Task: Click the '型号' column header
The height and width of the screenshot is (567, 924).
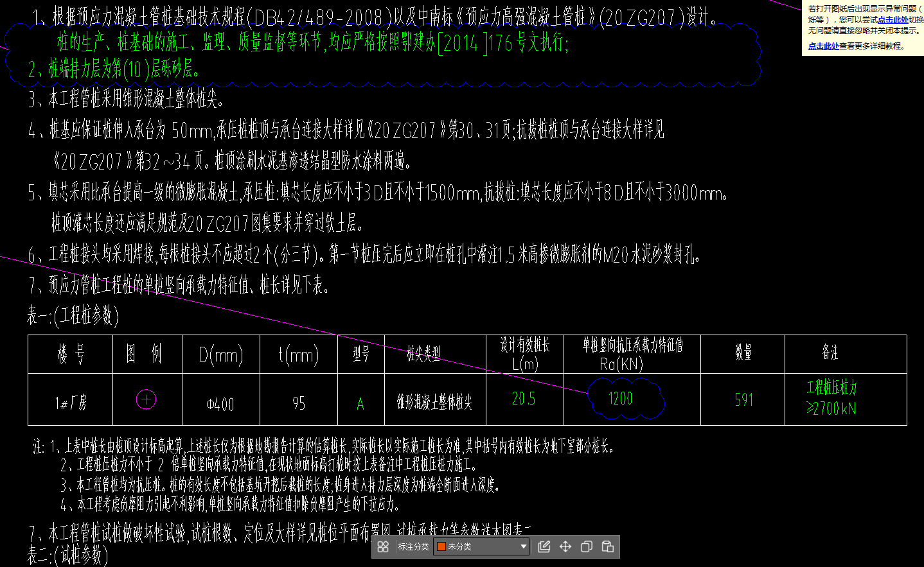Action: [361, 354]
